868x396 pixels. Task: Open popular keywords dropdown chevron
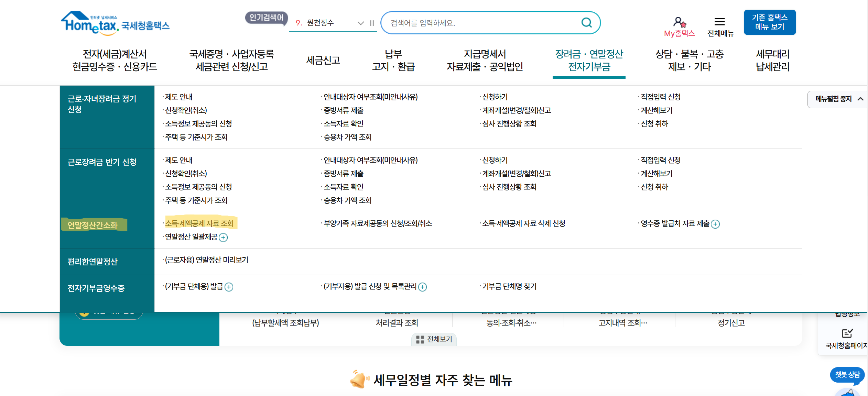pyautogui.click(x=361, y=23)
